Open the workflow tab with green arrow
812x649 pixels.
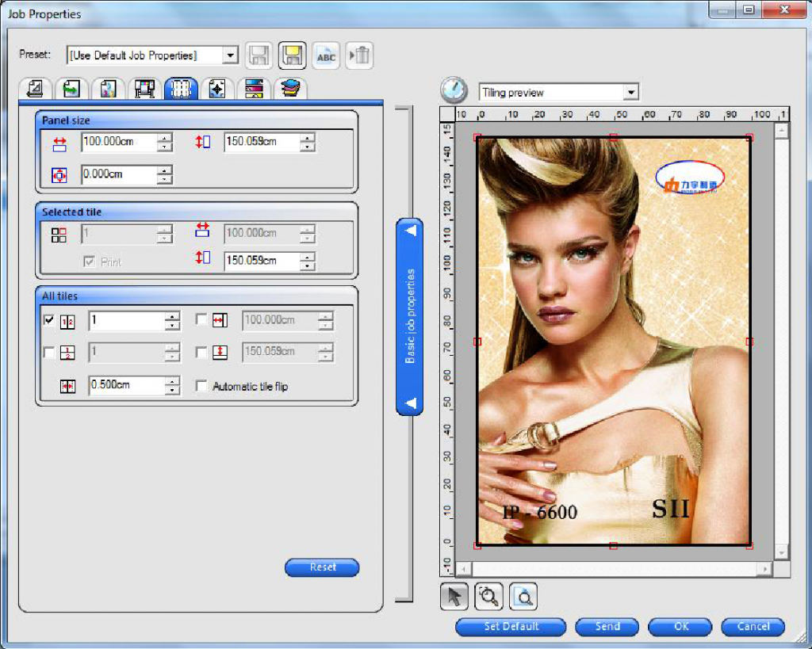(x=71, y=90)
